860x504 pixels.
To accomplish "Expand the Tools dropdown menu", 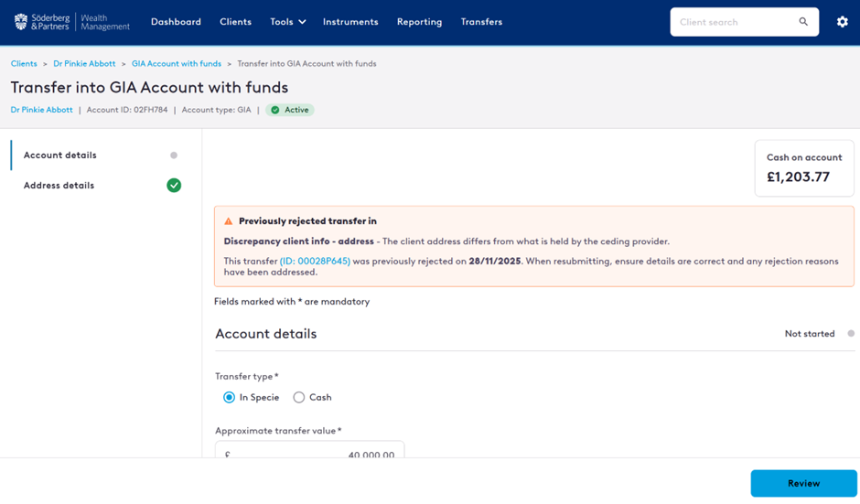I will tap(287, 22).
